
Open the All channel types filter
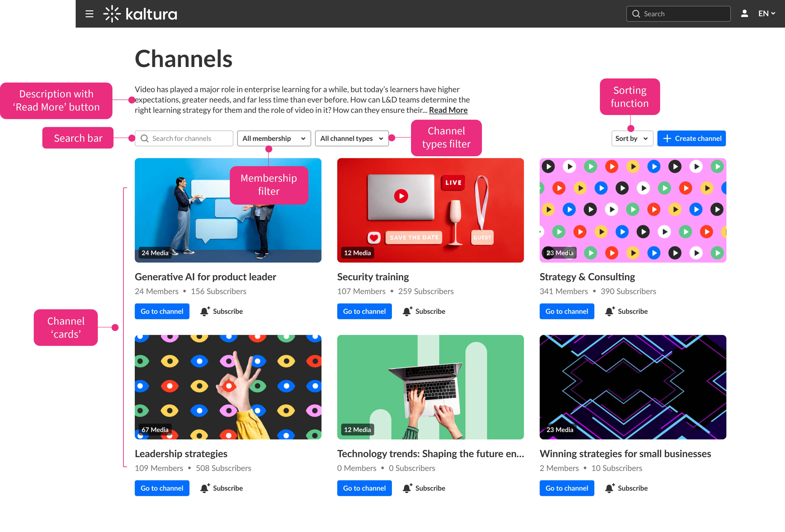point(352,138)
